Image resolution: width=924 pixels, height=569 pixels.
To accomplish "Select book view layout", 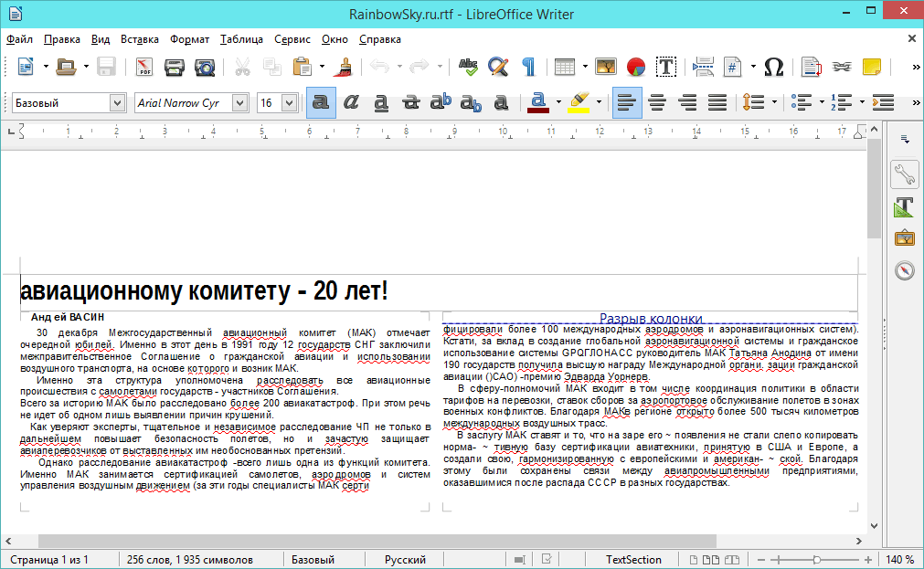I will [732, 560].
